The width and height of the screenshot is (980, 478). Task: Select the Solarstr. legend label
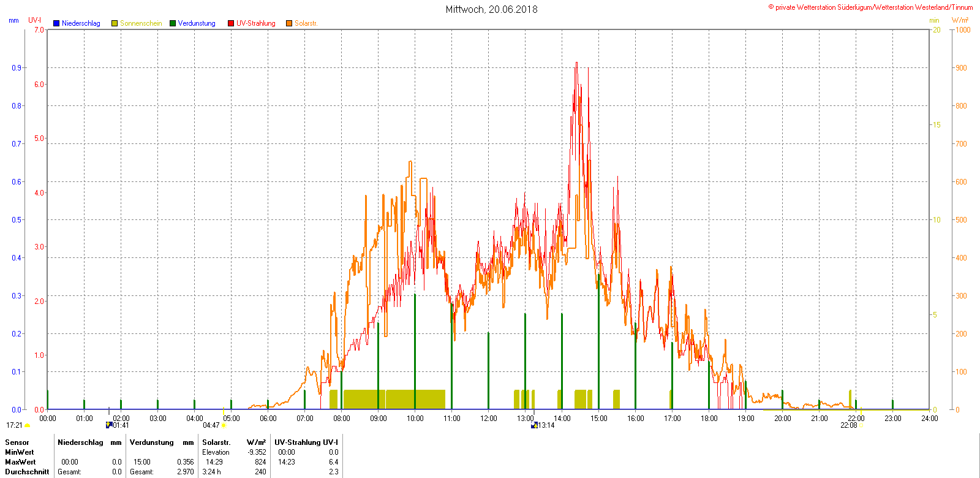(306, 23)
